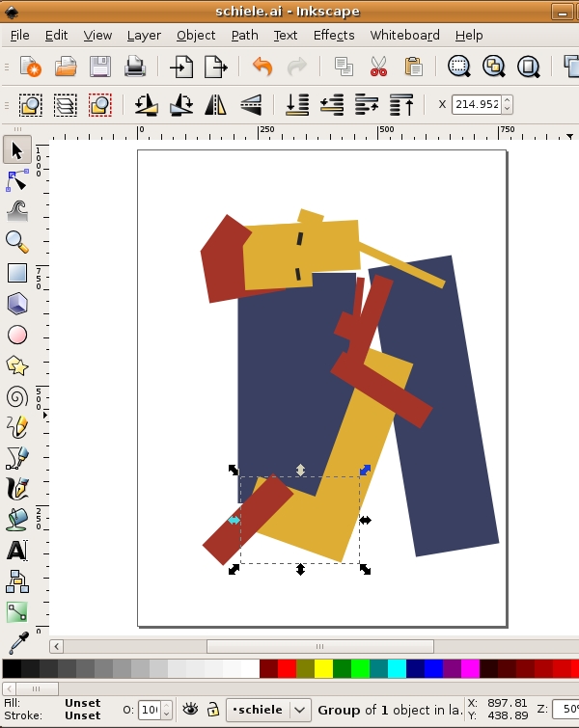Raise selection one step
Viewport: 579px width, 728px height.
coord(367,104)
